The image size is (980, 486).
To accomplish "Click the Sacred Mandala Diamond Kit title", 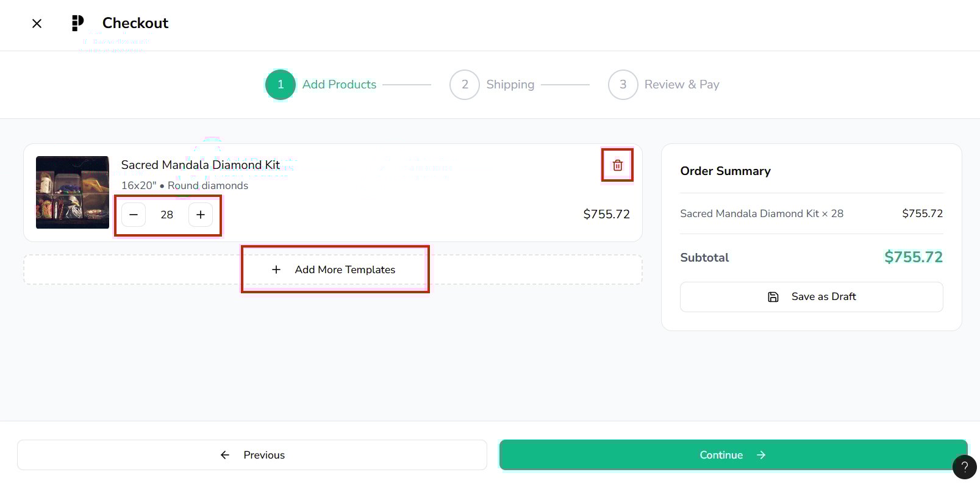I will point(200,165).
